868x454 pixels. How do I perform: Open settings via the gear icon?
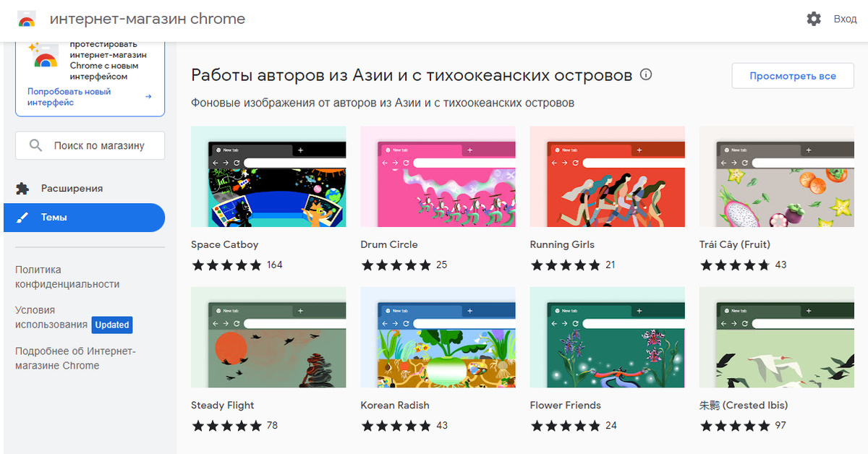coord(814,19)
